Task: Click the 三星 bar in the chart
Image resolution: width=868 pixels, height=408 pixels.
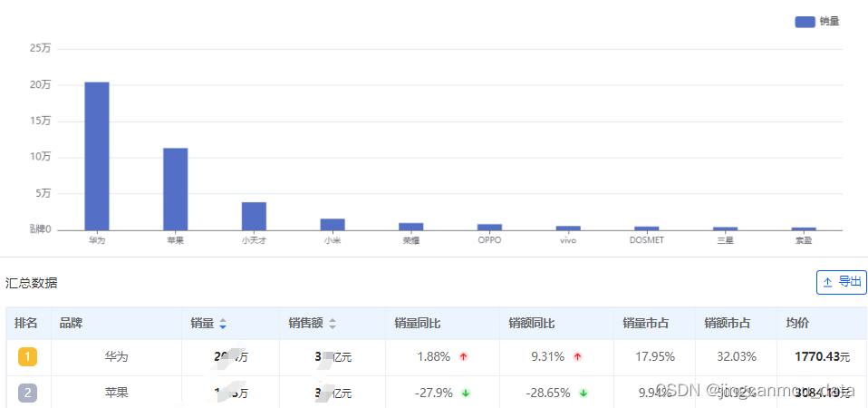Action: 725,228
